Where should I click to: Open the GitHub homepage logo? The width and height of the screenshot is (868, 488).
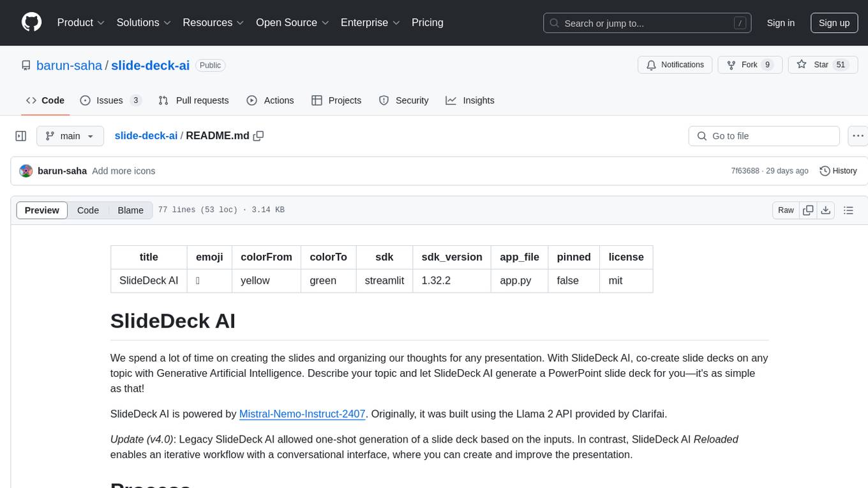coord(31,22)
